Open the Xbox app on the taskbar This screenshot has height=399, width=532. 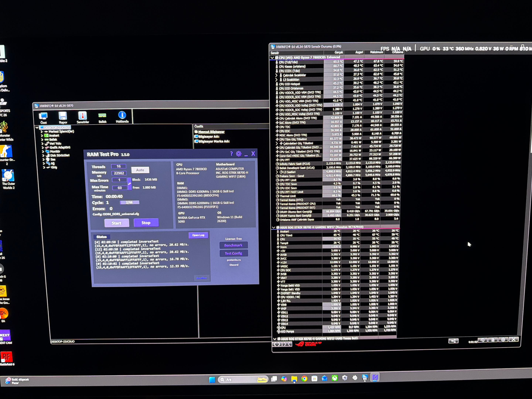click(335, 378)
